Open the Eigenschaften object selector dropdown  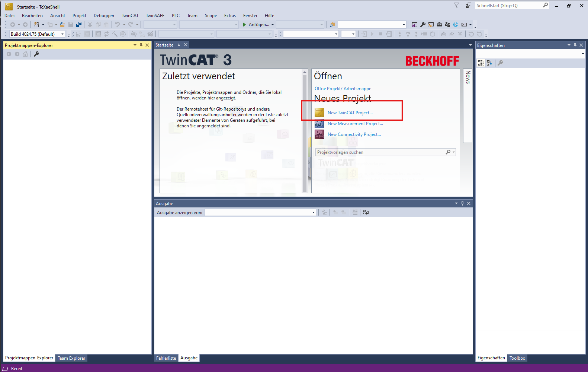(583, 54)
